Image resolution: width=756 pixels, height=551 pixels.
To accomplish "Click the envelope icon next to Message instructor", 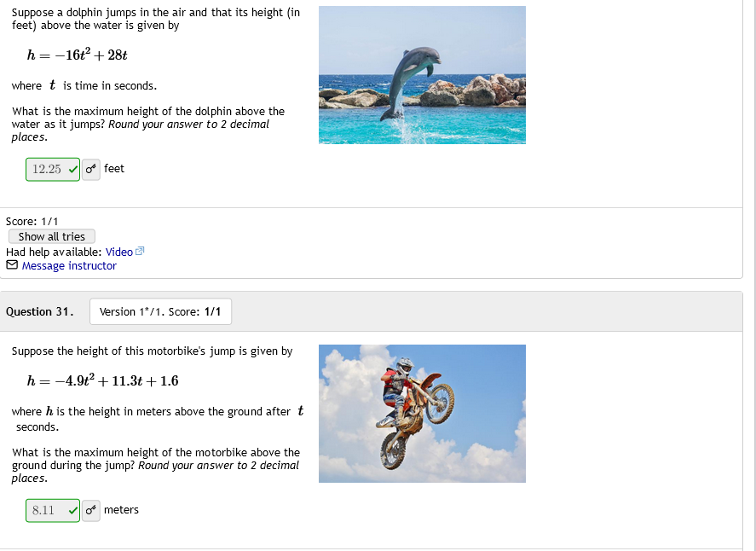I will point(12,265).
